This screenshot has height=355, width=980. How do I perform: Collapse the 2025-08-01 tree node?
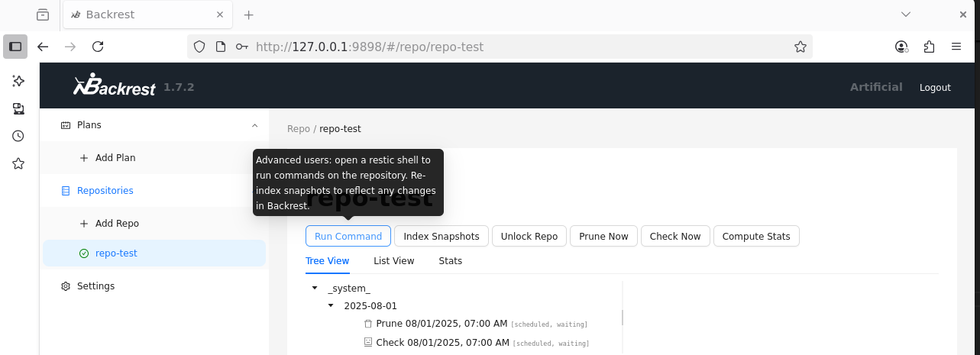331,306
